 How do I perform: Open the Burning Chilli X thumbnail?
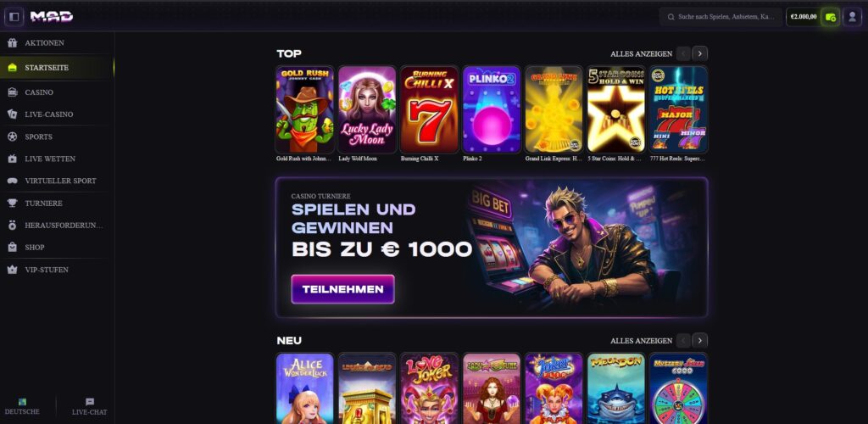click(429, 109)
